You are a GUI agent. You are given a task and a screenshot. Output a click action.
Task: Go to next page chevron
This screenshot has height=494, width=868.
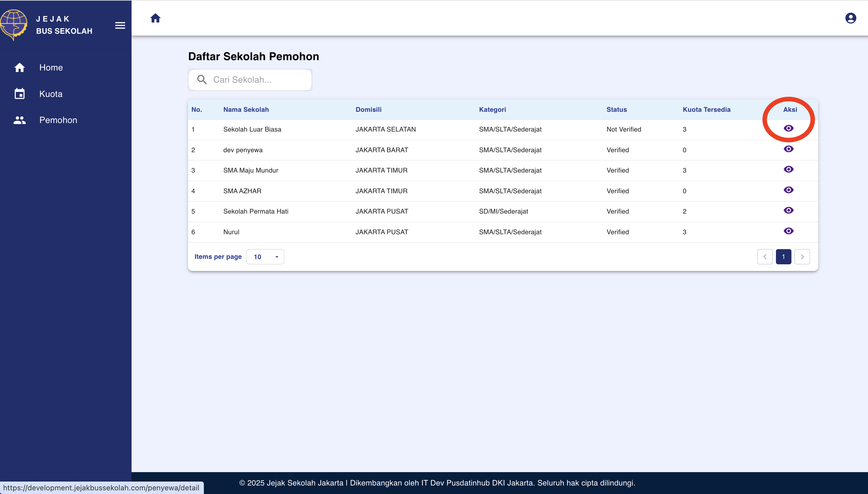[802, 257]
